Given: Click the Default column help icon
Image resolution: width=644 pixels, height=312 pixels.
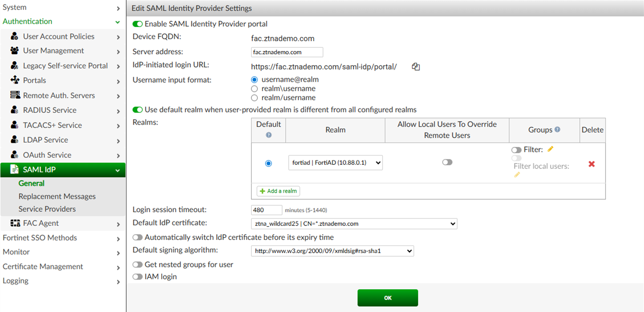Looking at the screenshot, I should [x=268, y=135].
